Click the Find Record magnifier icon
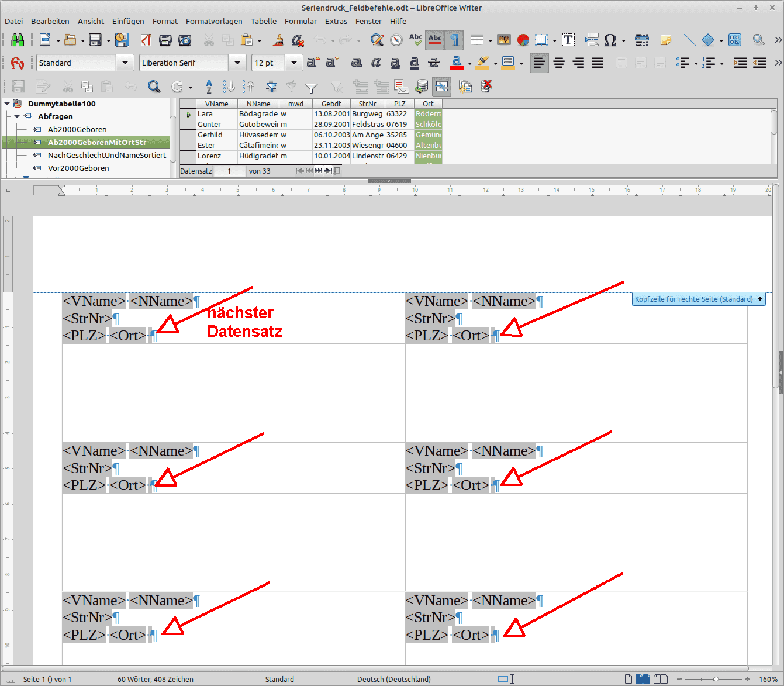784x686 pixels. [x=154, y=87]
